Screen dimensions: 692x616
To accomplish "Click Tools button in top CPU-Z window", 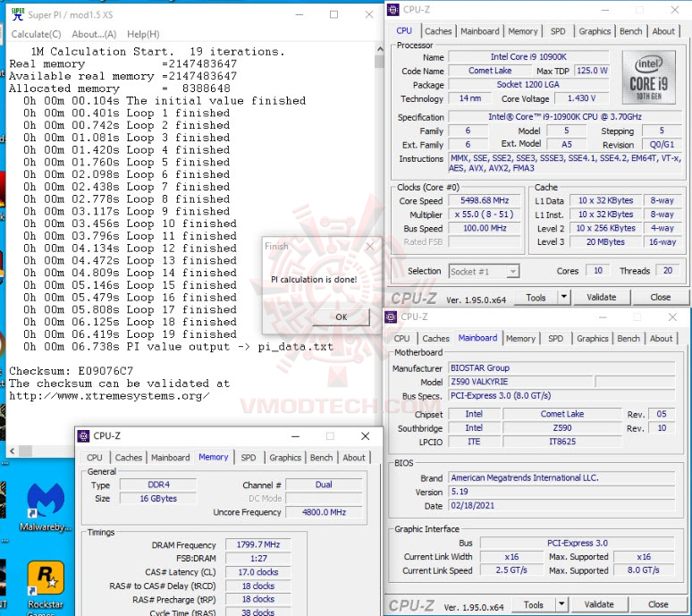I will click(x=536, y=298).
